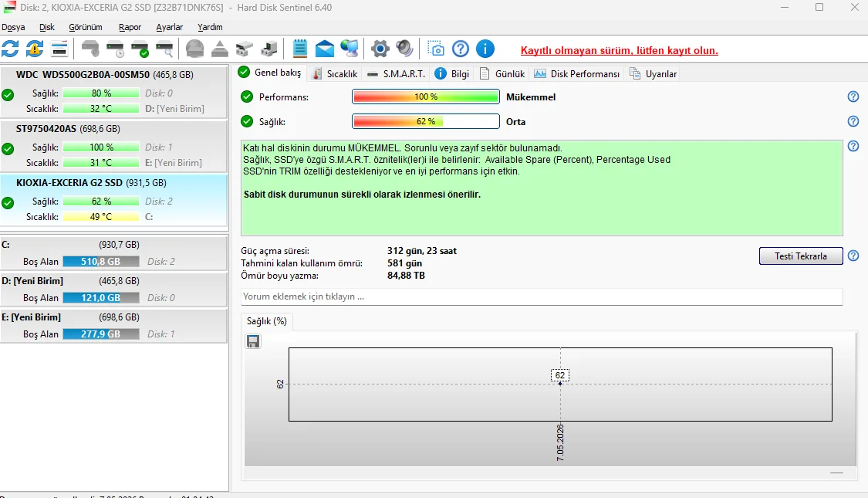Open settings via the gear icon
Image resolution: width=868 pixels, height=498 pixels.
380,49
